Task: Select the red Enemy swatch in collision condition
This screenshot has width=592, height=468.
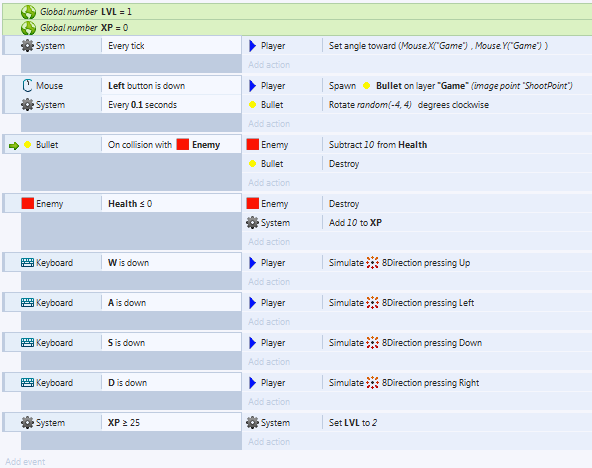Action: [183, 144]
